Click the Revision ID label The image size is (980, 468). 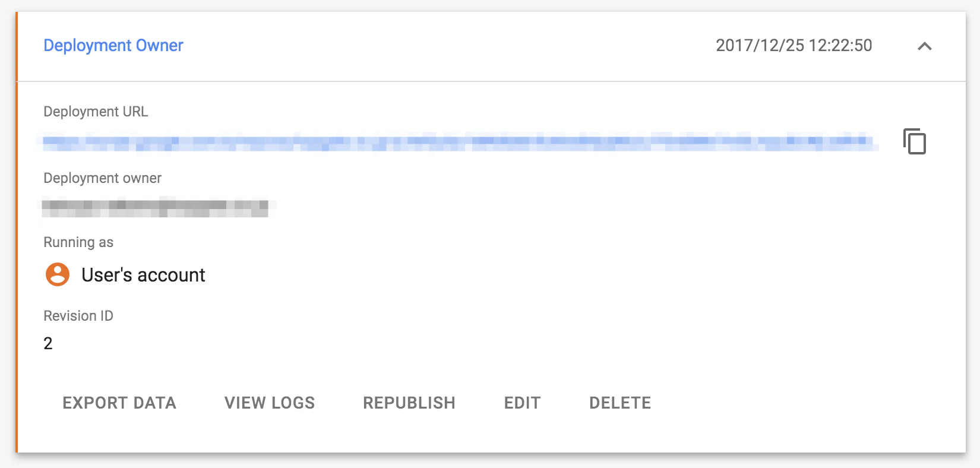[78, 316]
